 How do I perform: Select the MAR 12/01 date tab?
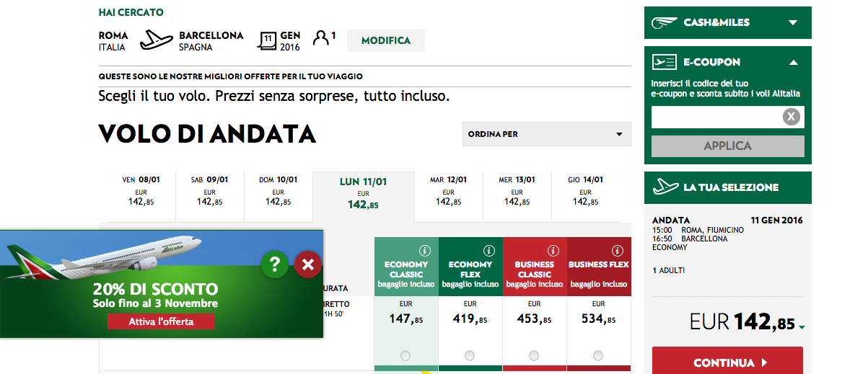[x=448, y=192]
